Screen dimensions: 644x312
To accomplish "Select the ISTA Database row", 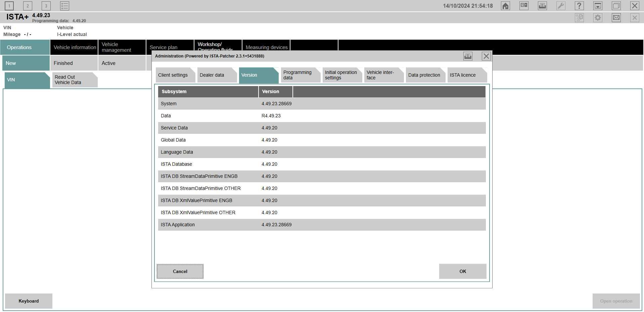I will [322, 164].
